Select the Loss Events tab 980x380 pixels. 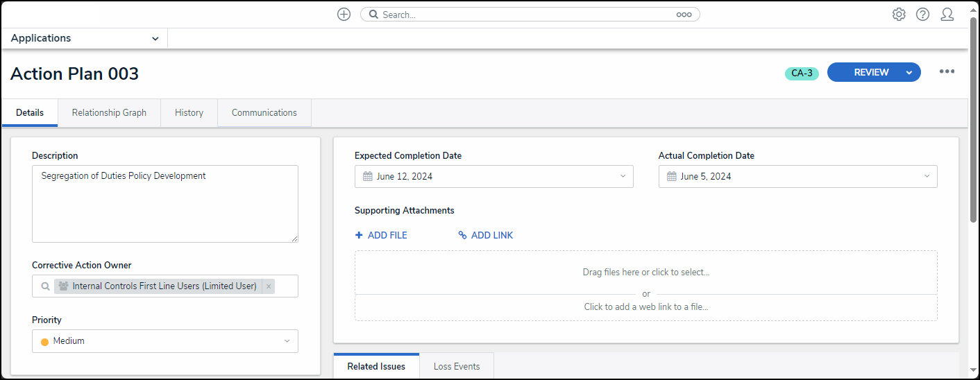point(456,367)
